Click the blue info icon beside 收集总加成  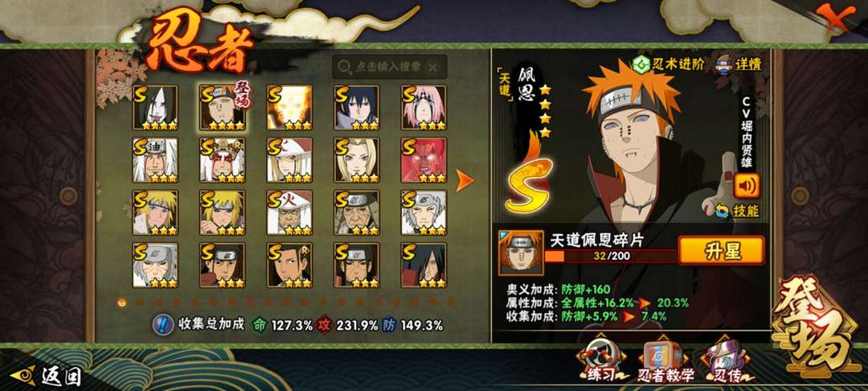[x=161, y=325]
